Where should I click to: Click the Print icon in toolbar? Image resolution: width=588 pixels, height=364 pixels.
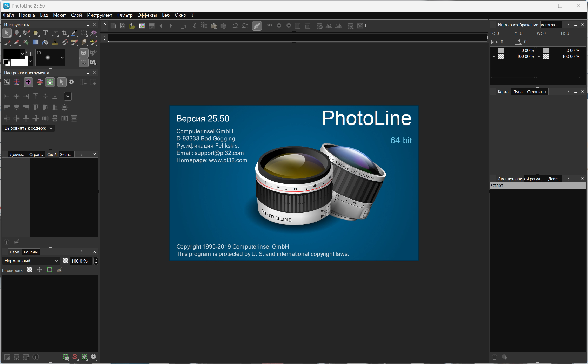coord(183,26)
